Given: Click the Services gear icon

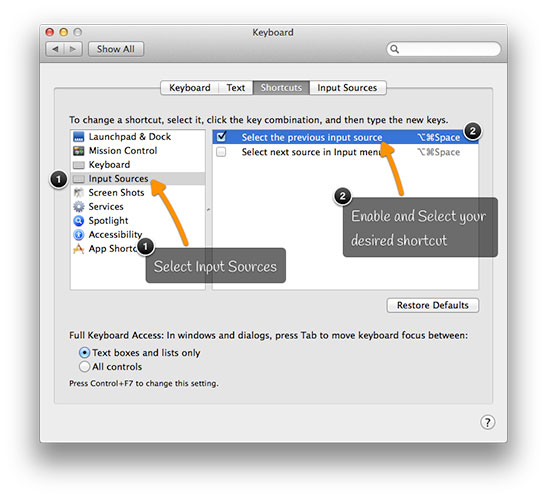Looking at the screenshot, I should 79,206.
